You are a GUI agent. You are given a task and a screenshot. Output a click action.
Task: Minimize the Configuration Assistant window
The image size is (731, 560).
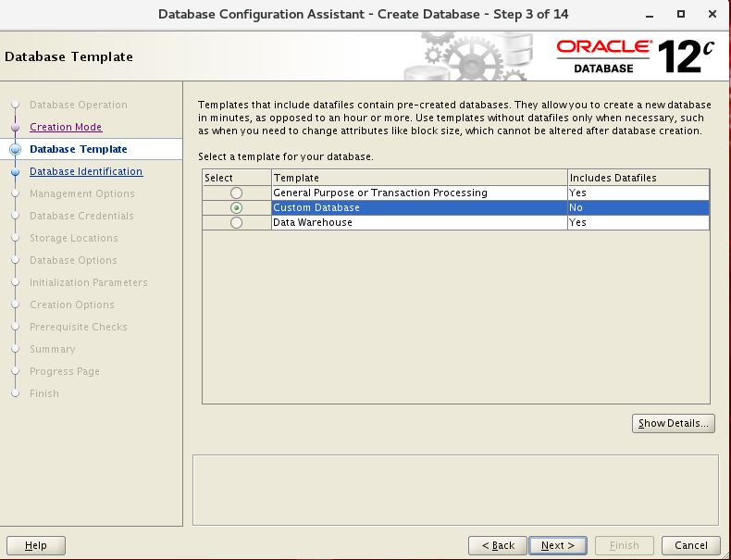tap(650, 15)
